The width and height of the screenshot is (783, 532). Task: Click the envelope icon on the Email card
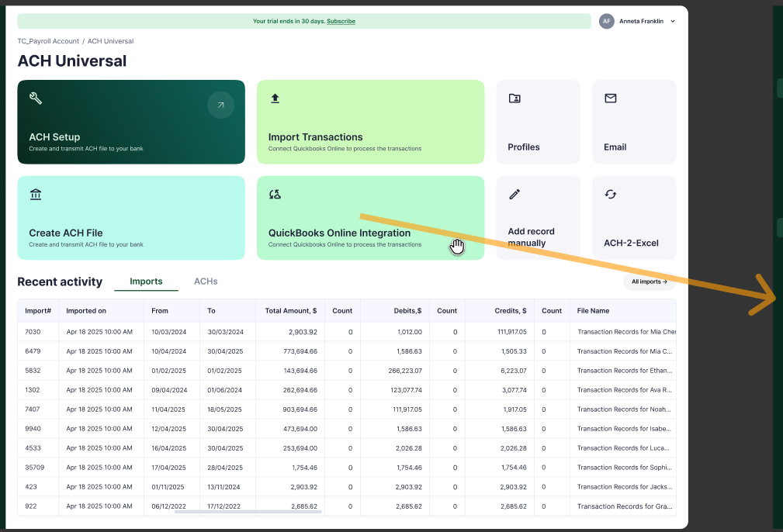click(610, 98)
